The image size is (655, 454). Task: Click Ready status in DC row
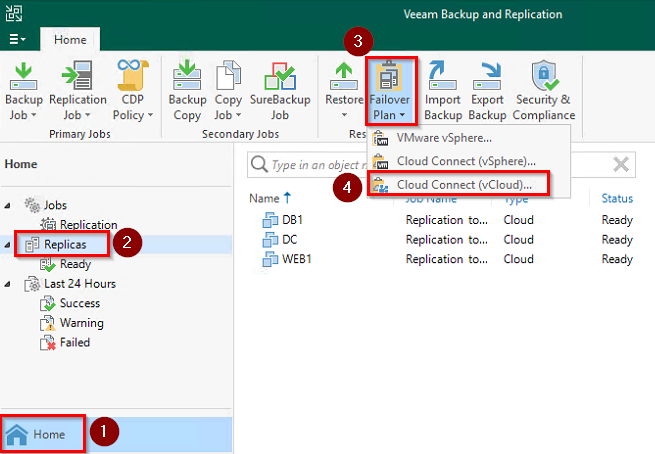tap(617, 240)
